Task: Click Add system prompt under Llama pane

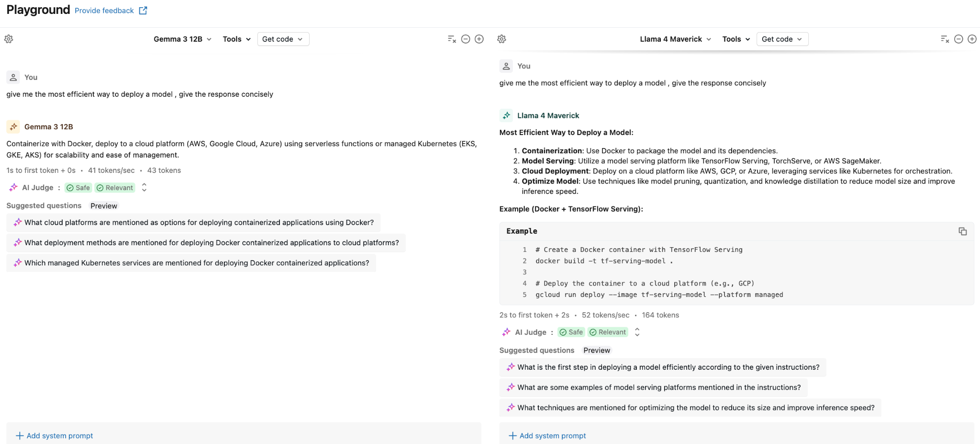Action: point(547,436)
